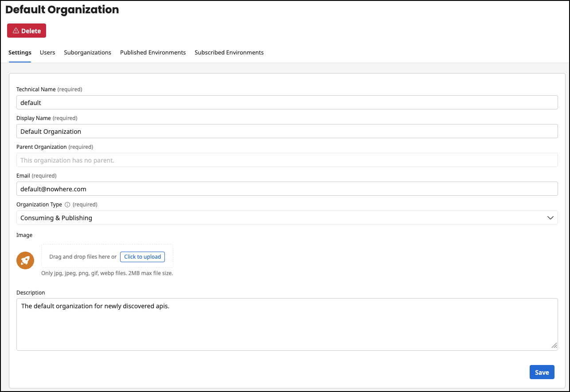Click the chevron on the Organization Type selector
Image resolution: width=570 pixels, height=392 pixels.
click(550, 217)
